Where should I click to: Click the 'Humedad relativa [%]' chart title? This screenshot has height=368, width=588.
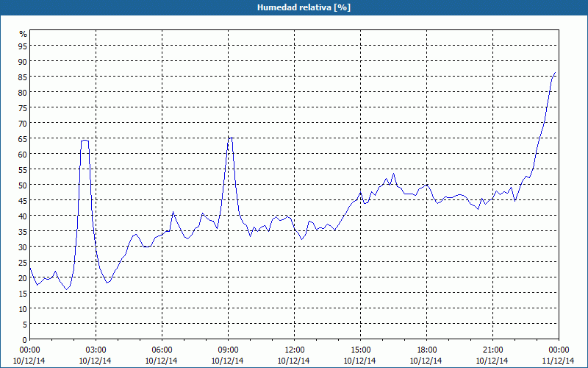click(x=304, y=7)
